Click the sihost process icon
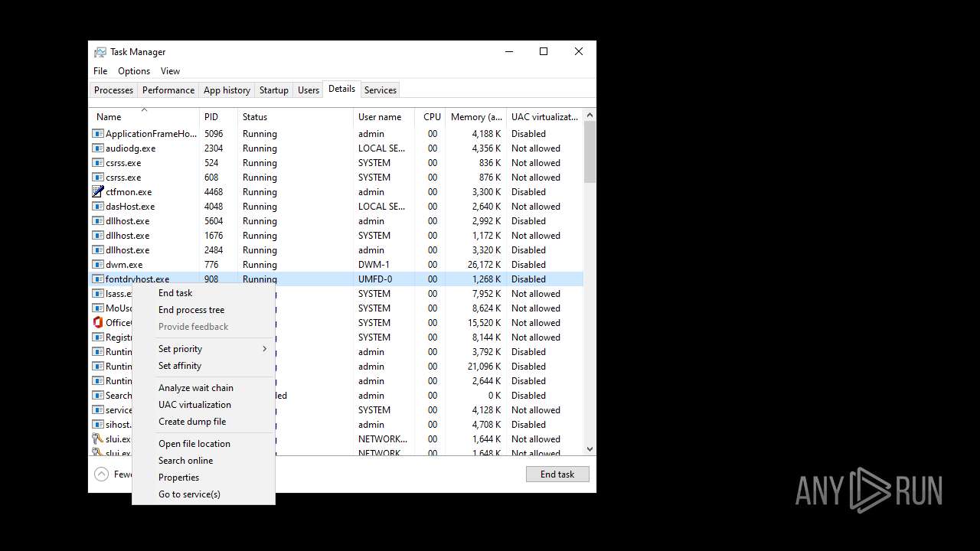 [98, 425]
